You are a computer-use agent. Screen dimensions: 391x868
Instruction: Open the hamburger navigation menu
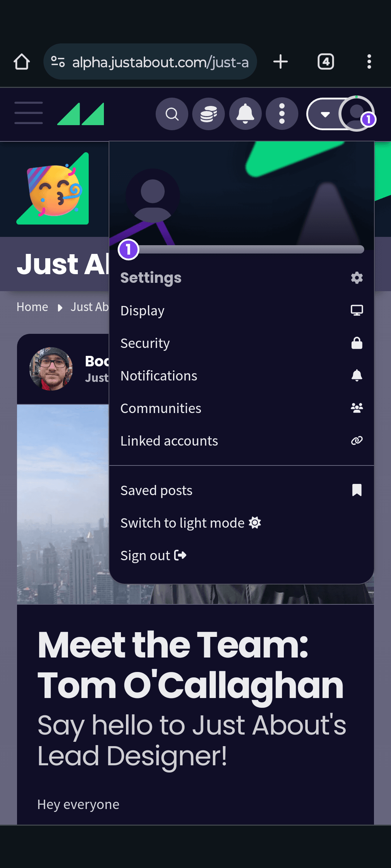coord(29,113)
